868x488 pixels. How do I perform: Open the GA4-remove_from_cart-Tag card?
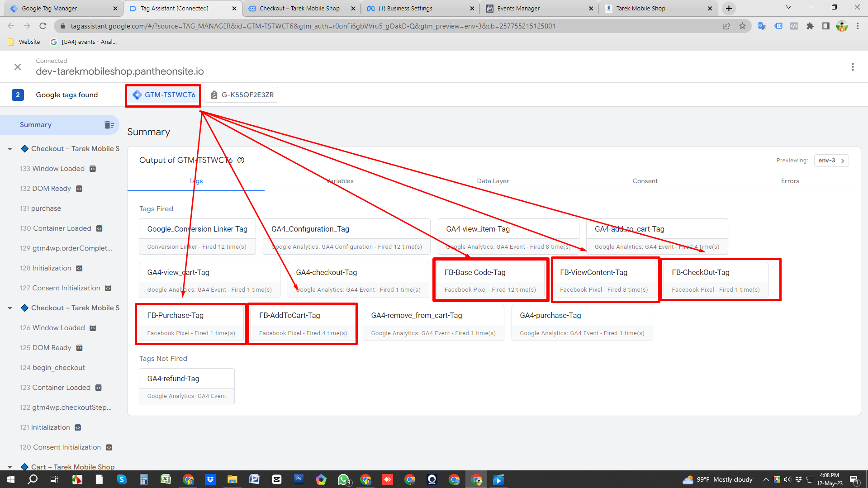(x=433, y=323)
